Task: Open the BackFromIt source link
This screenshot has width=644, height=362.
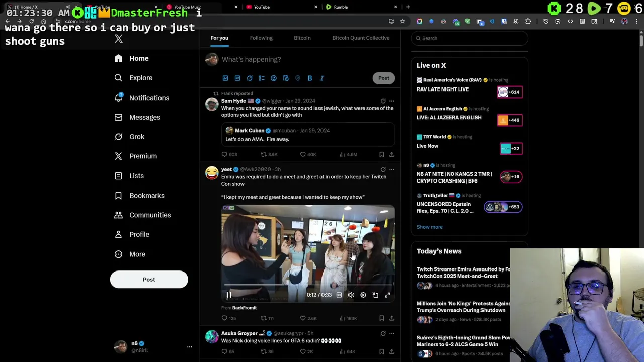Action: pyautogui.click(x=245, y=308)
